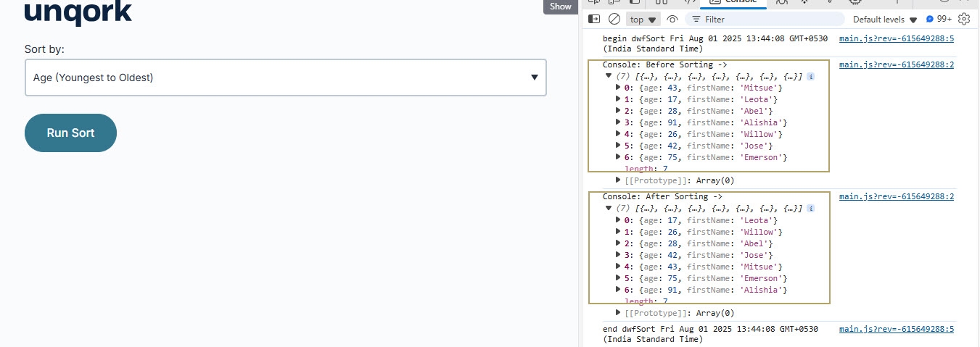Expand item 1 'Leota' in Before Sorting

tap(618, 99)
